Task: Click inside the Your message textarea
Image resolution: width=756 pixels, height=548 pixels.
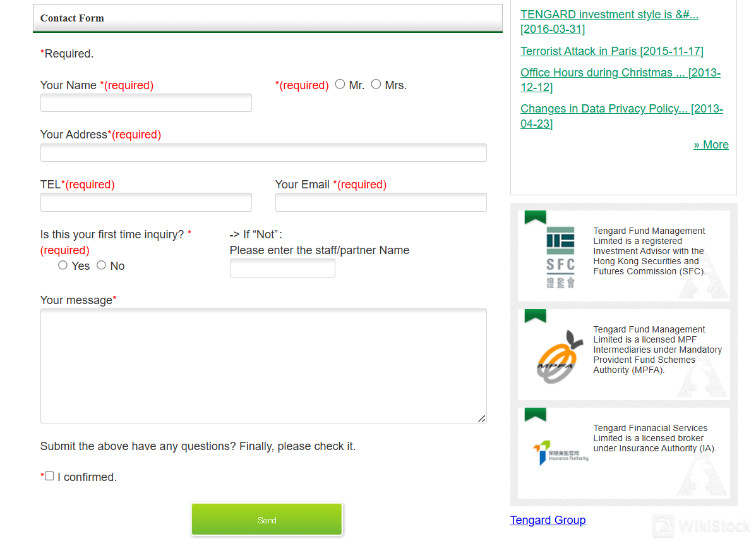Action: click(263, 365)
